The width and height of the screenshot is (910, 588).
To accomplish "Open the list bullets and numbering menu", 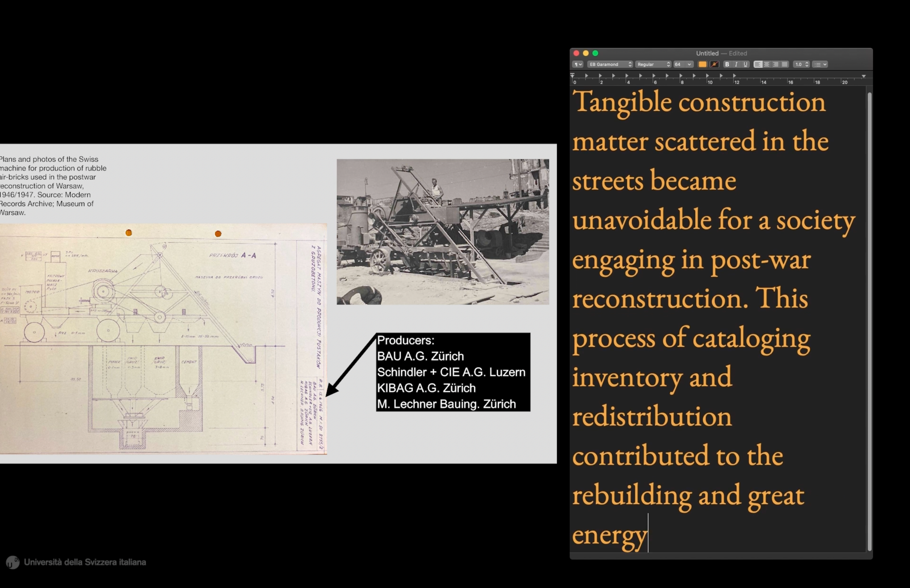I will point(820,64).
